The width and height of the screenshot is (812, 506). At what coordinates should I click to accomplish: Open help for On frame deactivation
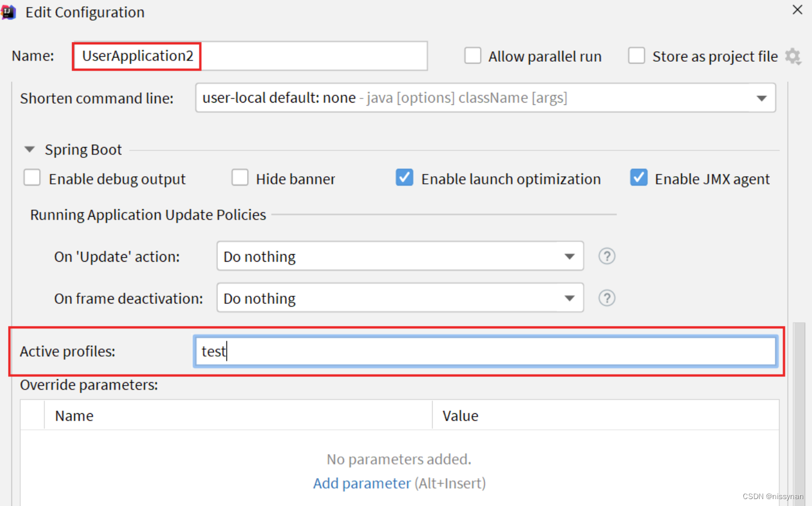(x=607, y=298)
